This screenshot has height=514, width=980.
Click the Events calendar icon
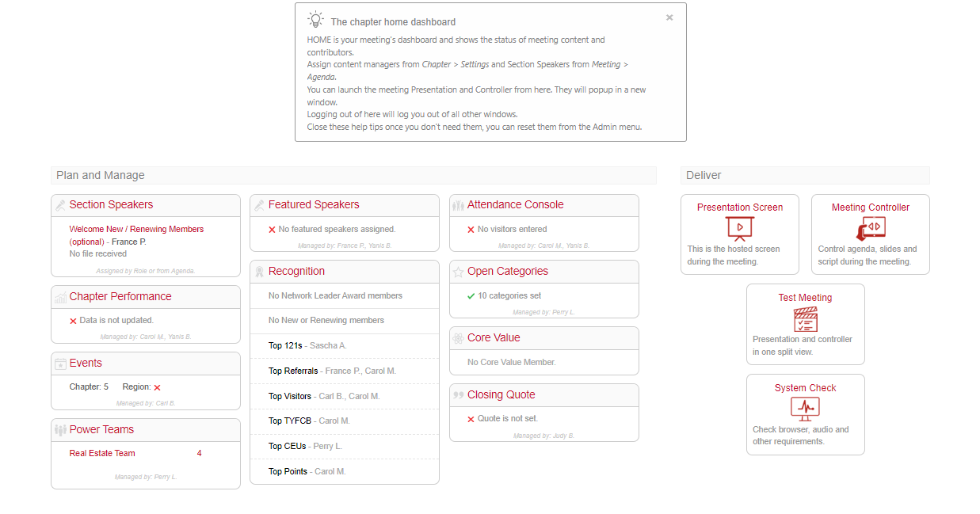point(60,364)
